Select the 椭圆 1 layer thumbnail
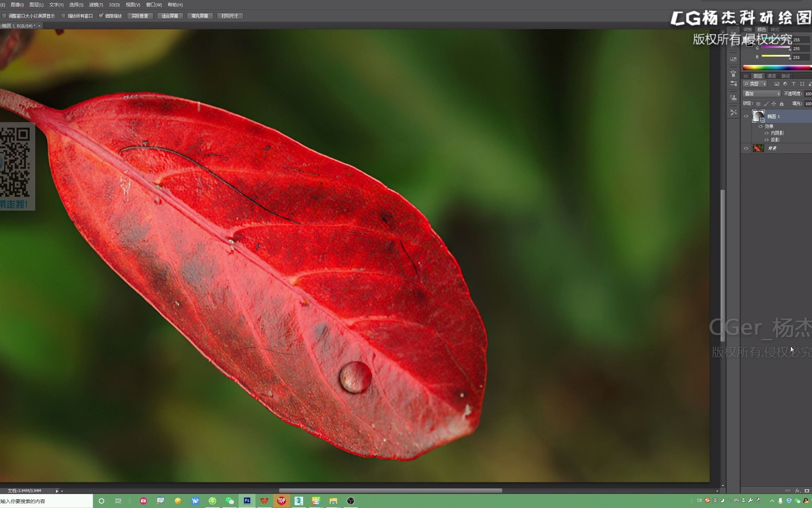 (x=758, y=116)
